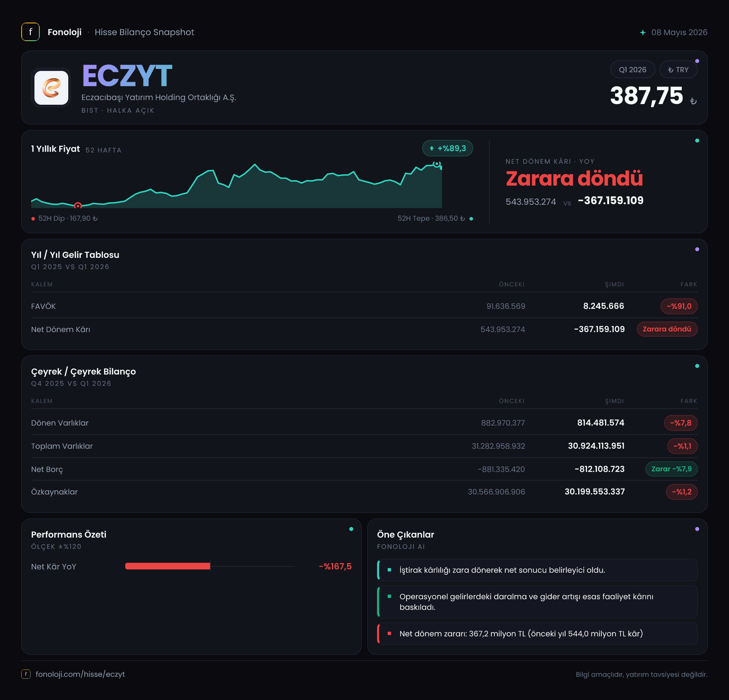The image size is (729, 700).
Task: Click the Eczacıbaşı company logo thumbnail
Action: click(x=51, y=88)
